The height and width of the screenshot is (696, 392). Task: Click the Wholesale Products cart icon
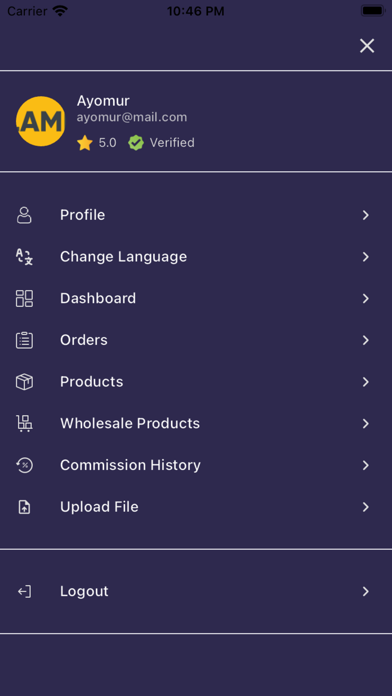[24, 423]
